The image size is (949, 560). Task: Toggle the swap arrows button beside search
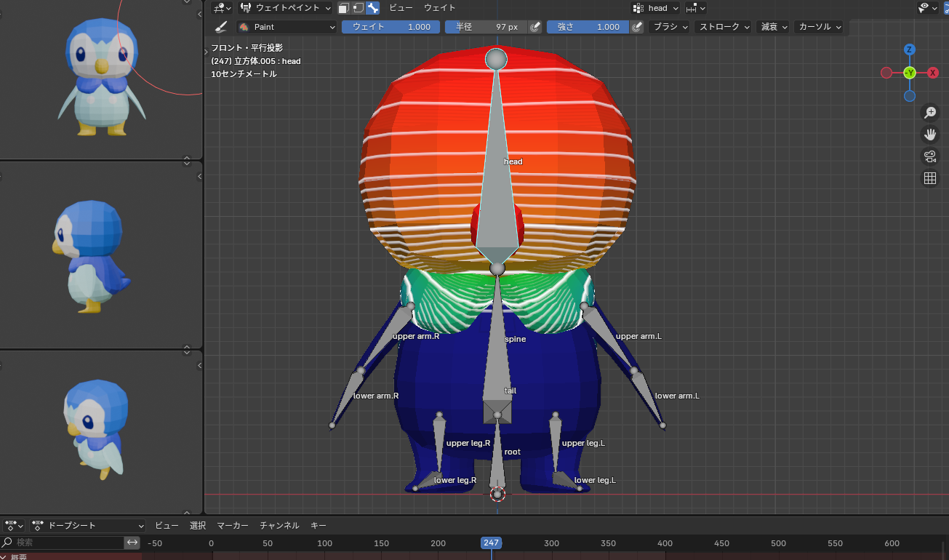(x=132, y=543)
